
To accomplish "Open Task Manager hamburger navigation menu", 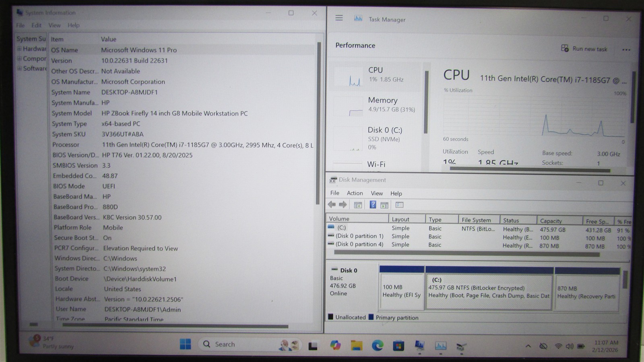I will tap(339, 18).
